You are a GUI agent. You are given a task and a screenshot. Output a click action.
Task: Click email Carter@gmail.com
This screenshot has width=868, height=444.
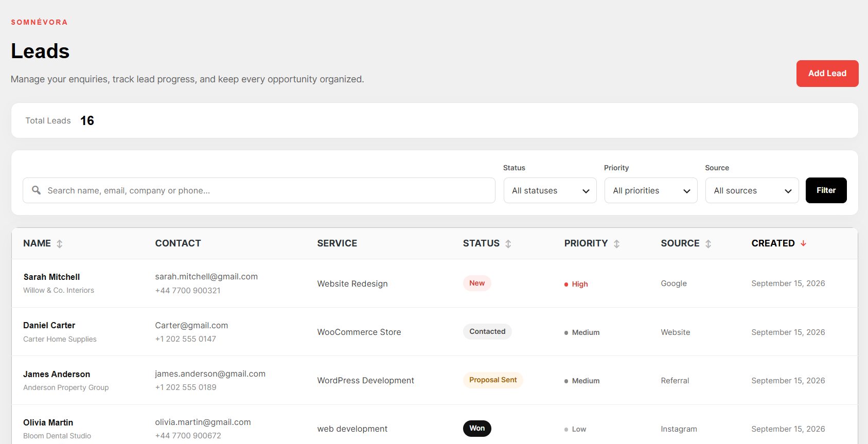pos(191,325)
